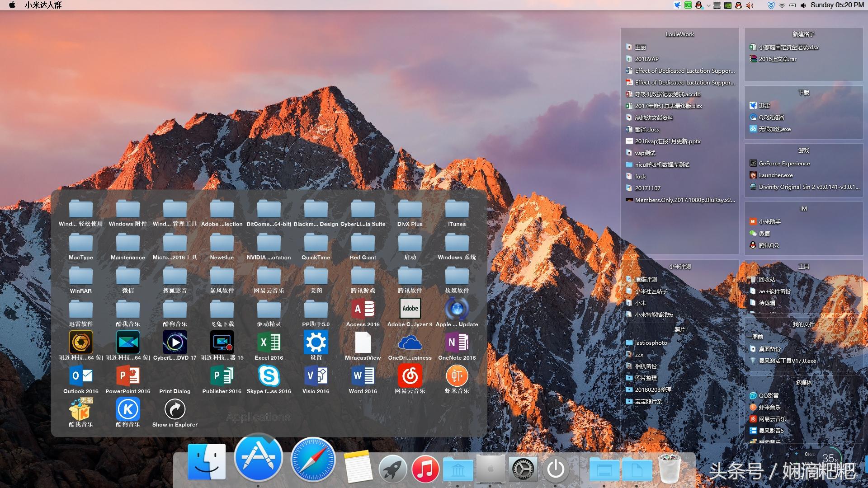The width and height of the screenshot is (868, 488).
Task: Click the volume speaker icon in the menu bar
Action: coord(803,5)
